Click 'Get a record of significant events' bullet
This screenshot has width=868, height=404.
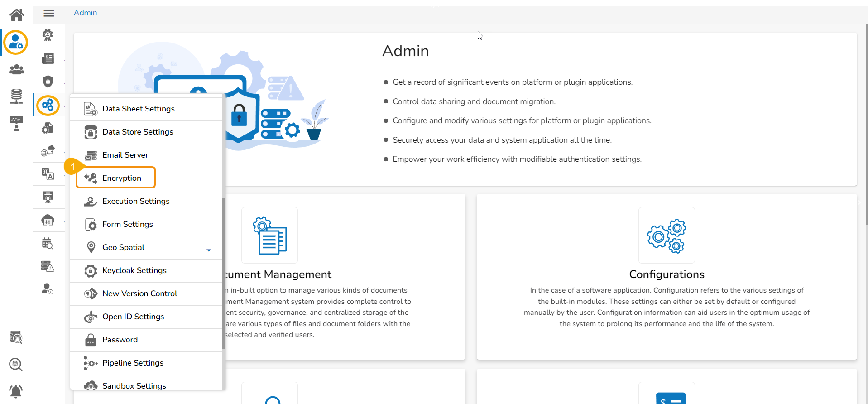513,82
